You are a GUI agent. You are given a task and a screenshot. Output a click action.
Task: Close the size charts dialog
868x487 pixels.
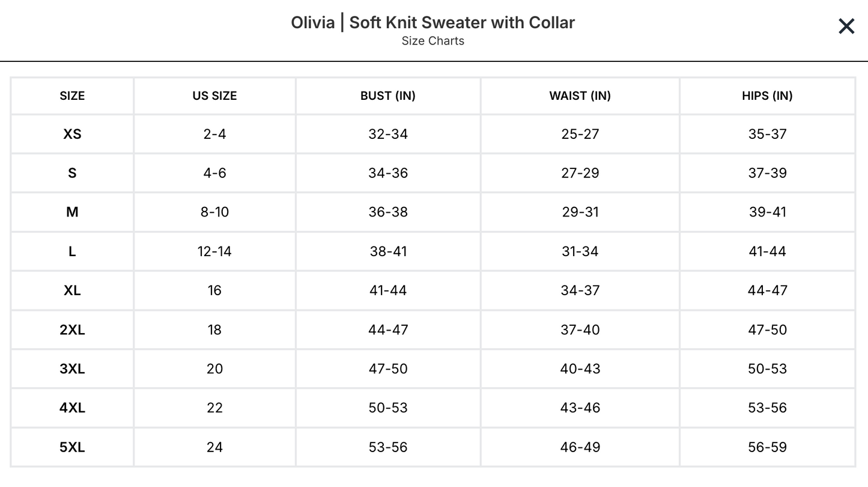846,26
